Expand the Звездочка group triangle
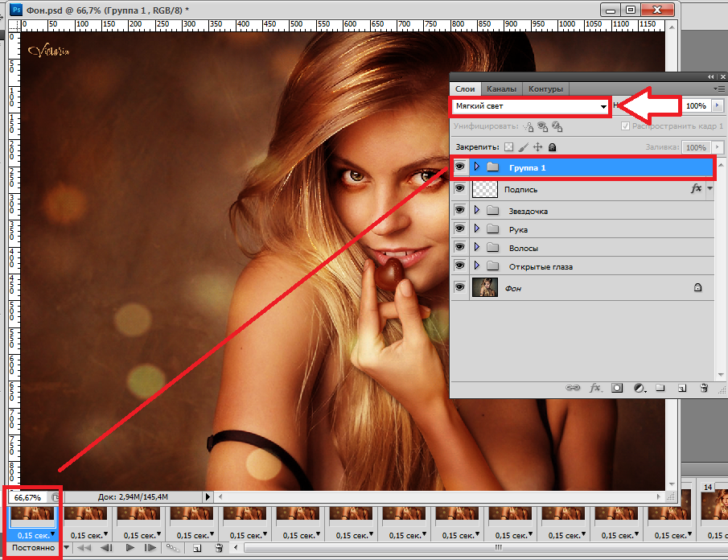The image size is (728, 560). coord(476,210)
